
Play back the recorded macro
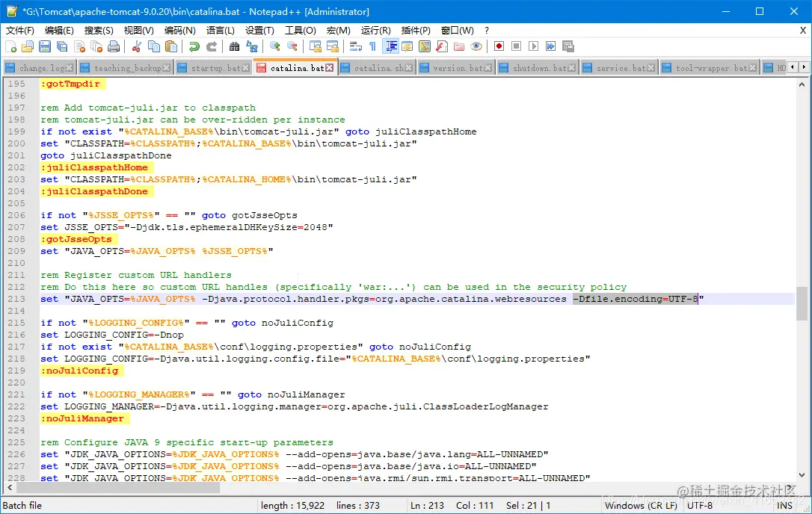(533, 46)
